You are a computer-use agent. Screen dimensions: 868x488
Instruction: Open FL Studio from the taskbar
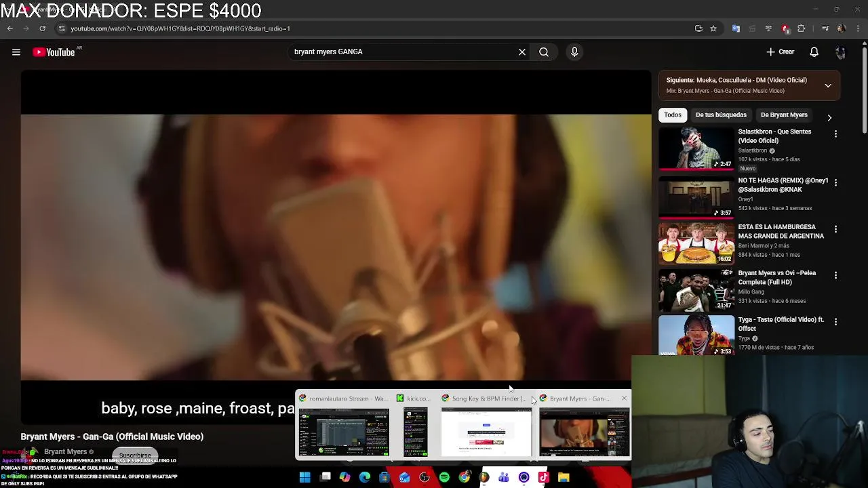pos(484,477)
